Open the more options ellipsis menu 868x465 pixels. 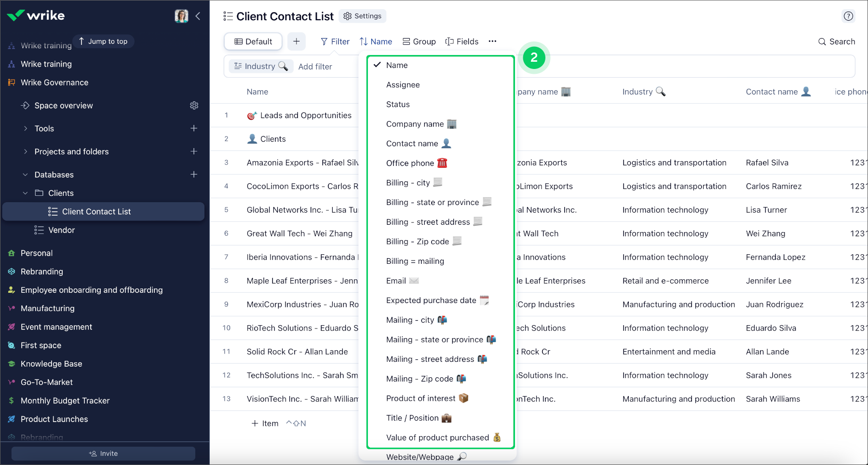click(x=492, y=41)
